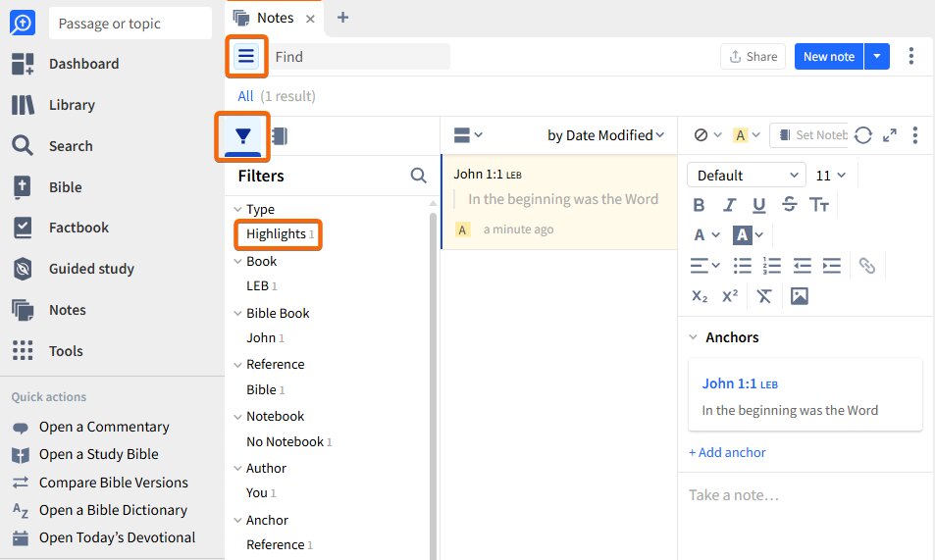
Task: Open the note editor more options menu
Action: point(915,135)
